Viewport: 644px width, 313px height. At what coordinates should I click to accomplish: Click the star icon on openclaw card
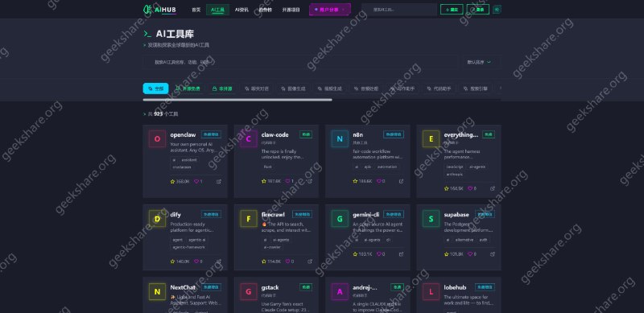pos(172,181)
